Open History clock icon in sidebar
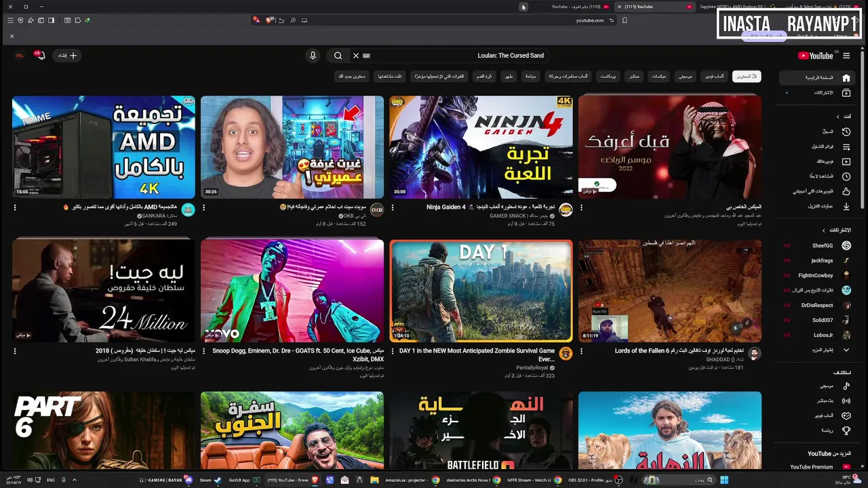The image size is (868, 488). (846, 131)
